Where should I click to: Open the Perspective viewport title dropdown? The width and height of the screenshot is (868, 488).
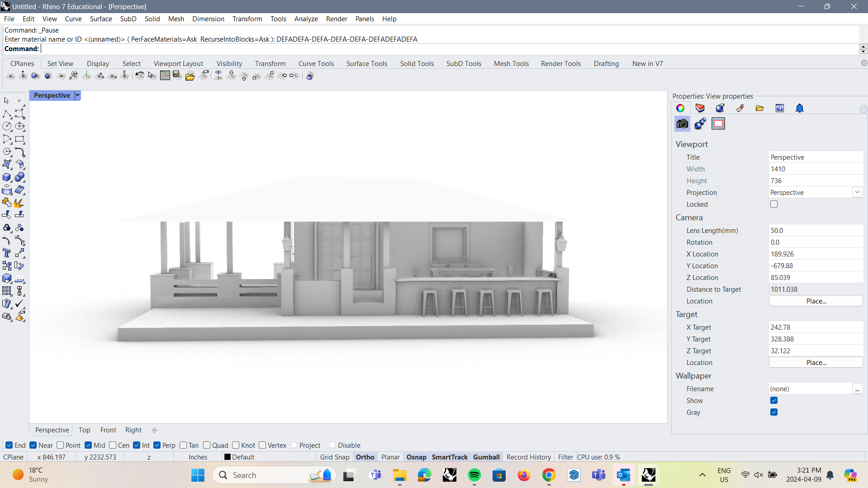tap(77, 95)
